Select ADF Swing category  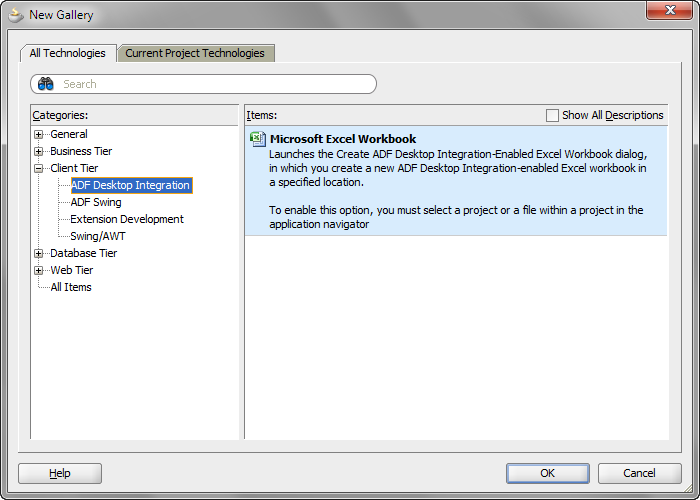(x=96, y=202)
